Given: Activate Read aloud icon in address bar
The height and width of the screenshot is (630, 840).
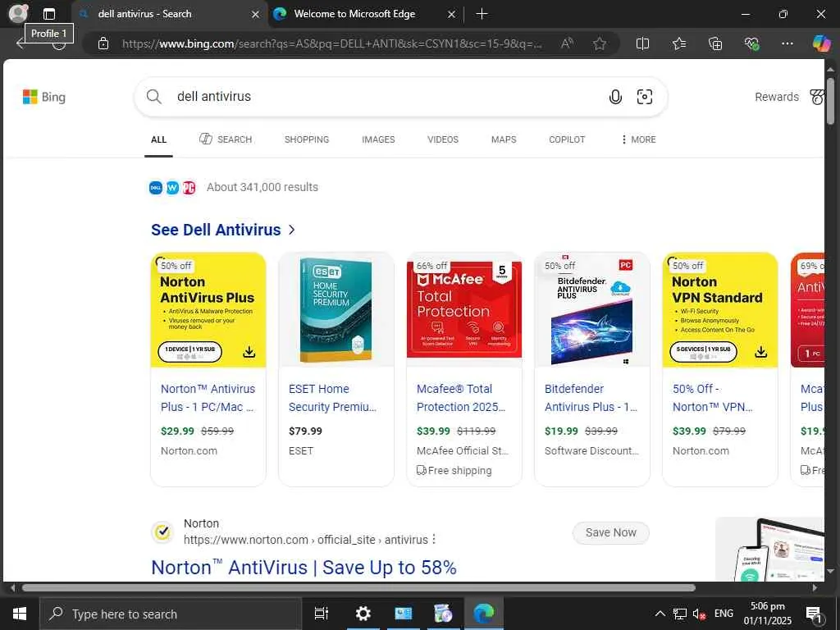Looking at the screenshot, I should (567, 43).
